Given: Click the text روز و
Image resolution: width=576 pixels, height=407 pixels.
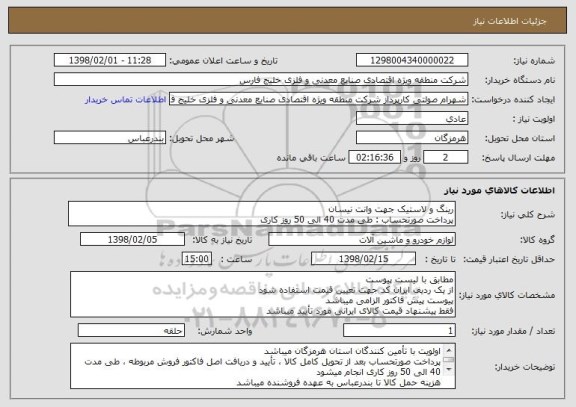Looking at the screenshot, I should click(412, 158).
